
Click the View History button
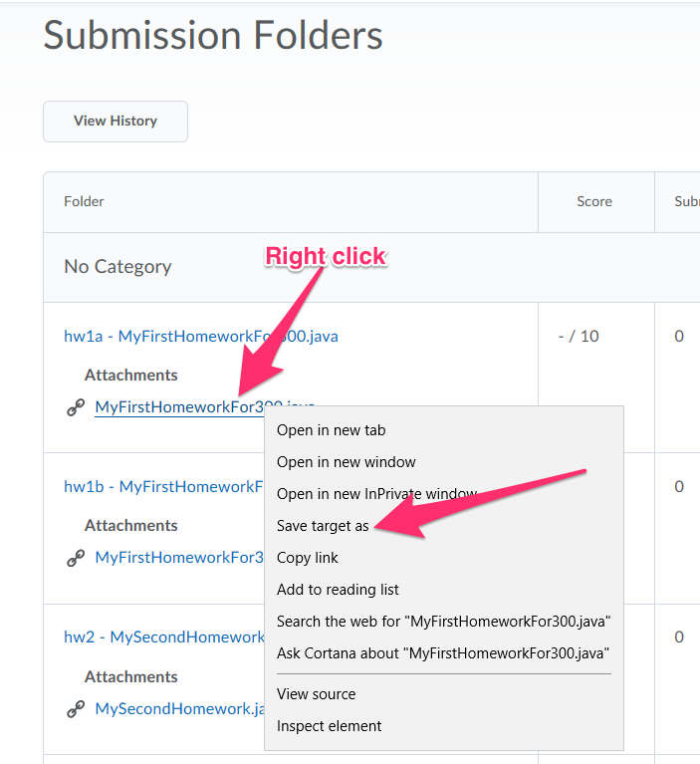116,122
